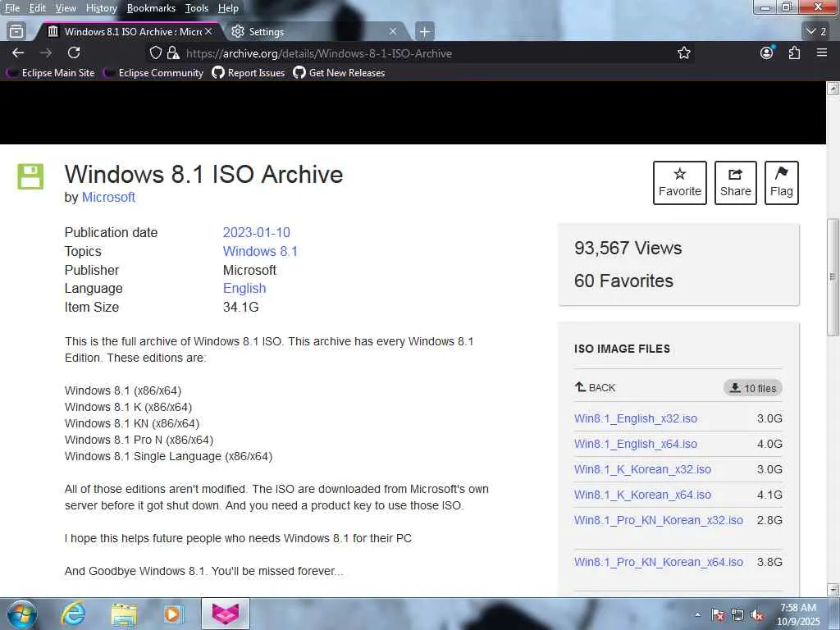Viewport: 840px width, 630px height.
Task: Reload the current page
Action: click(x=74, y=52)
